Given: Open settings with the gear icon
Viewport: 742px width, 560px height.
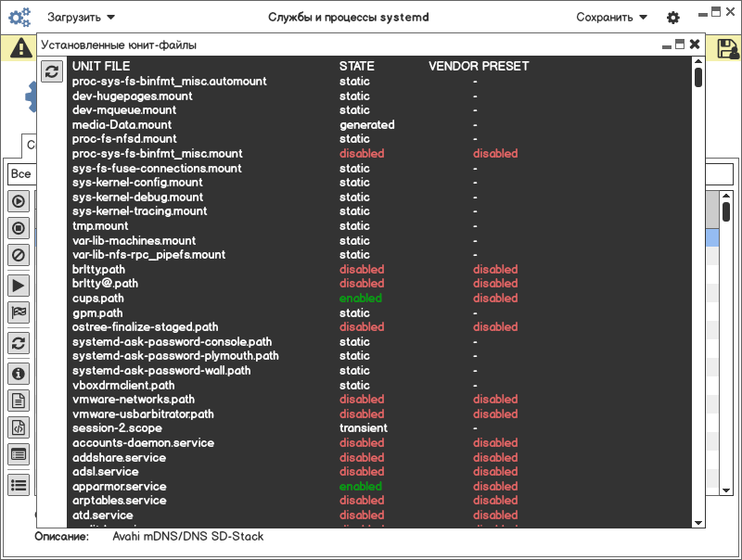Looking at the screenshot, I should [673, 18].
